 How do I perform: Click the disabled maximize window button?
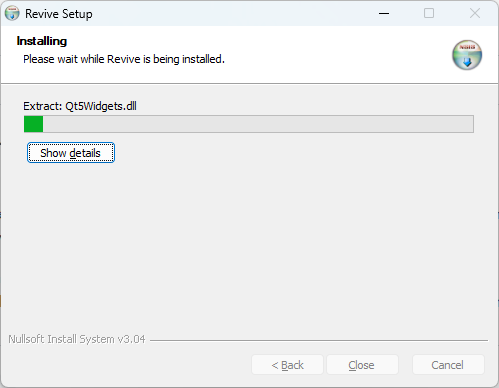[x=429, y=13]
